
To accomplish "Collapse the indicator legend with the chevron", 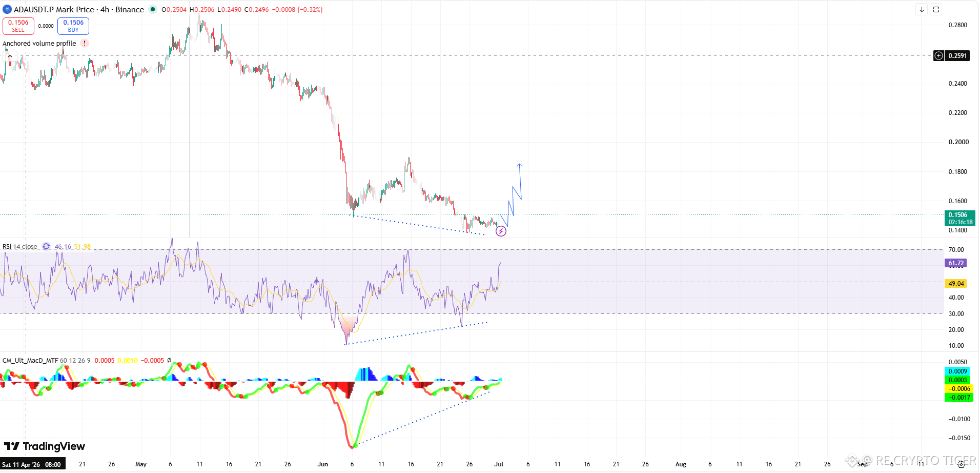I will [x=10, y=56].
